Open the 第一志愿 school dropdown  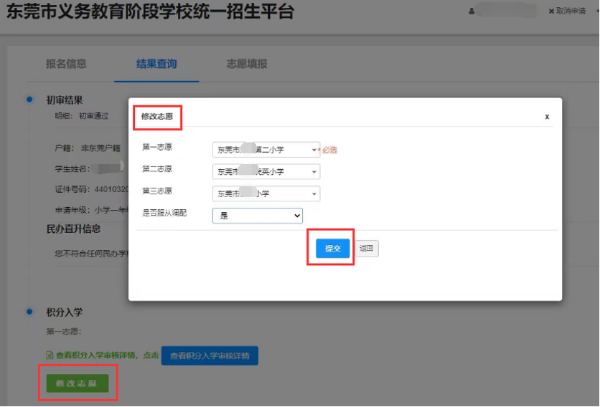[x=266, y=150]
